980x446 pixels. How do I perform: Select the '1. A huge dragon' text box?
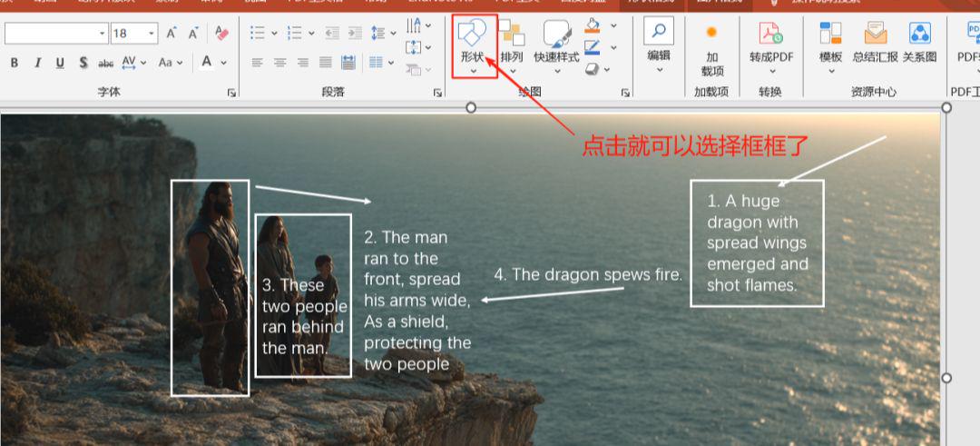point(757,243)
